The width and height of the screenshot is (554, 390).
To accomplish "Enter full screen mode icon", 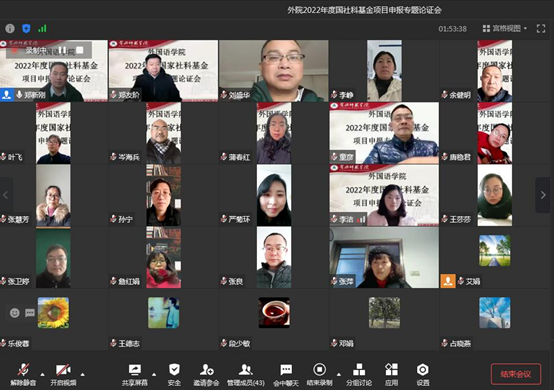I will (541, 29).
